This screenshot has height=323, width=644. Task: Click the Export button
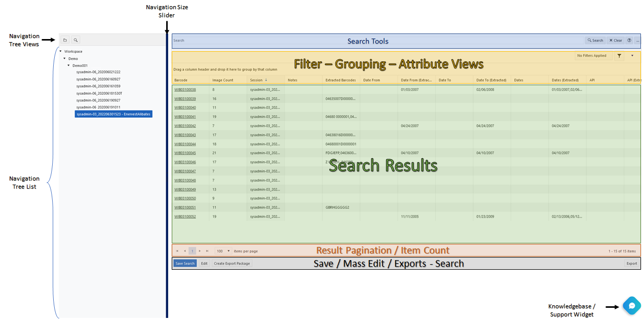632,264
